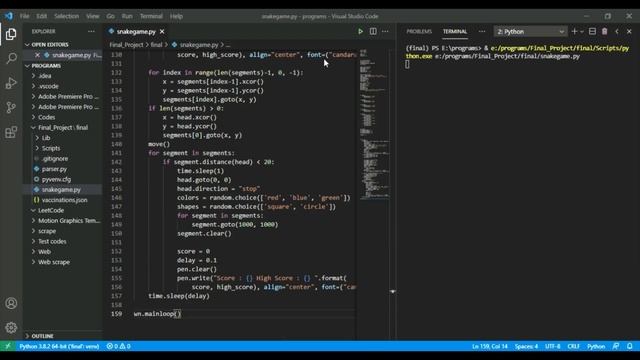640x360 pixels.
Task: Select Python interpreter in status bar
Action: click(x=59, y=346)
